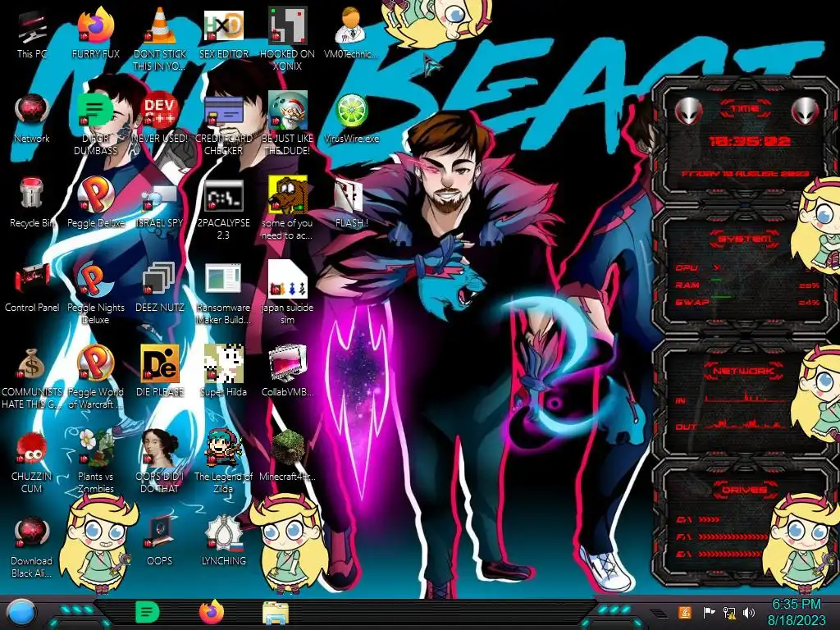
Task: Open the volume speaker tray icon
Action: pos(749,612)
